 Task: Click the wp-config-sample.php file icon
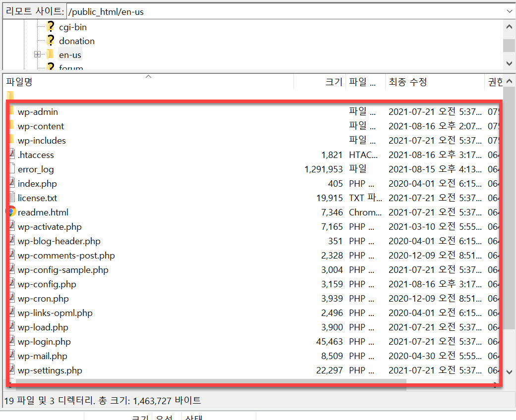pos(12,269)
